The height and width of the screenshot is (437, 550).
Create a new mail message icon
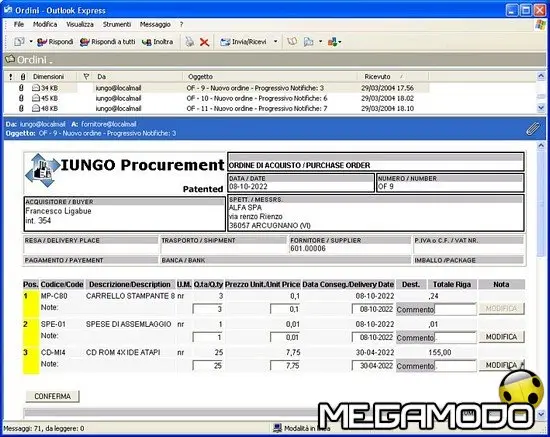pyautogui.click(x=19, y=42)
